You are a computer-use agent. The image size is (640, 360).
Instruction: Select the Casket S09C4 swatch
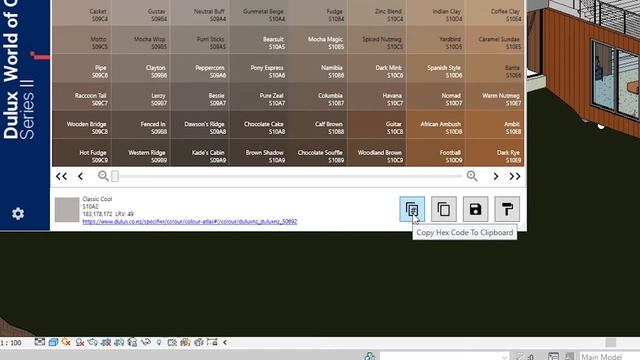tap(82, 13)
